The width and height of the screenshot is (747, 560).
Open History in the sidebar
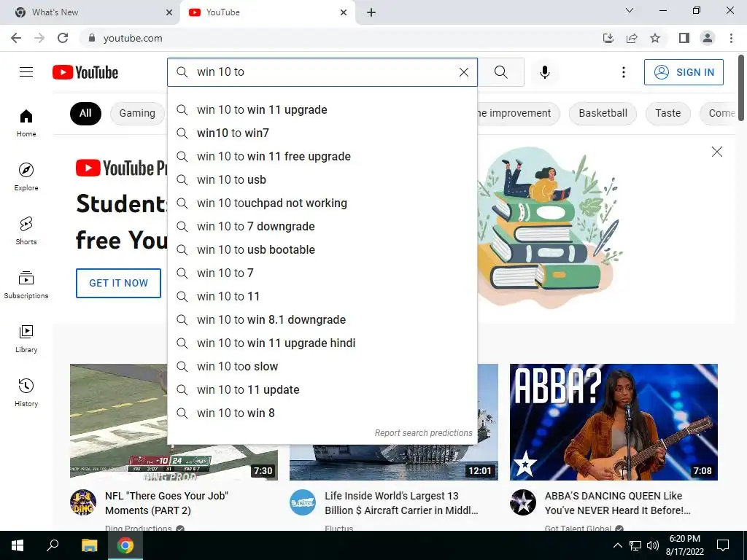pyautogui.click(x=26, y=392)
